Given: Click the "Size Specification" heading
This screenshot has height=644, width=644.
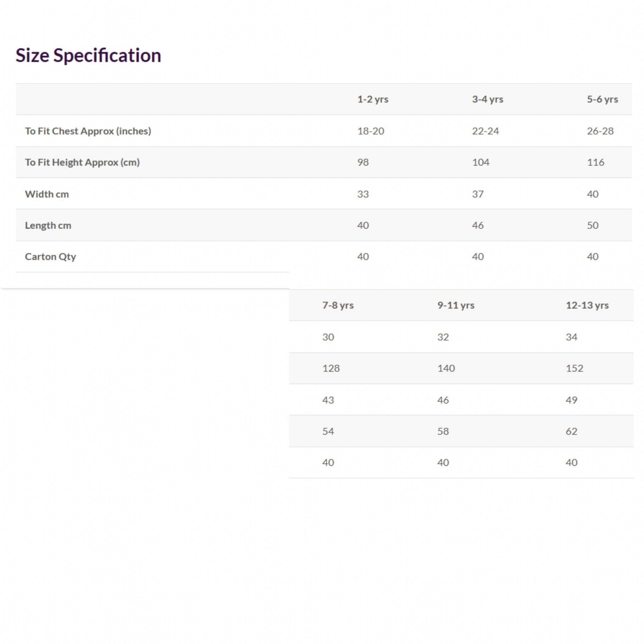Looking at the screenshot, I should coord(88,55).
